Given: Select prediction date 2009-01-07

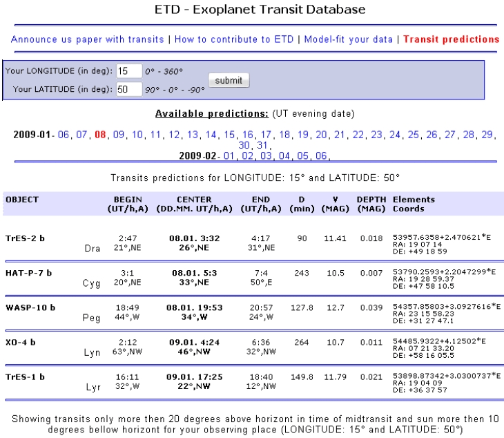Looking at the screenshot, I should [x=81, y=135].
